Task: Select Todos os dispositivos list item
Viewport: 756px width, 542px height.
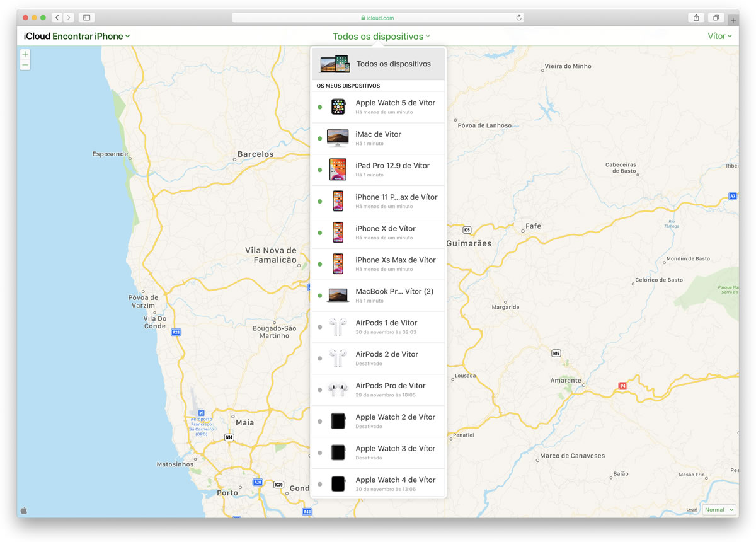Action: coord(379,64)
